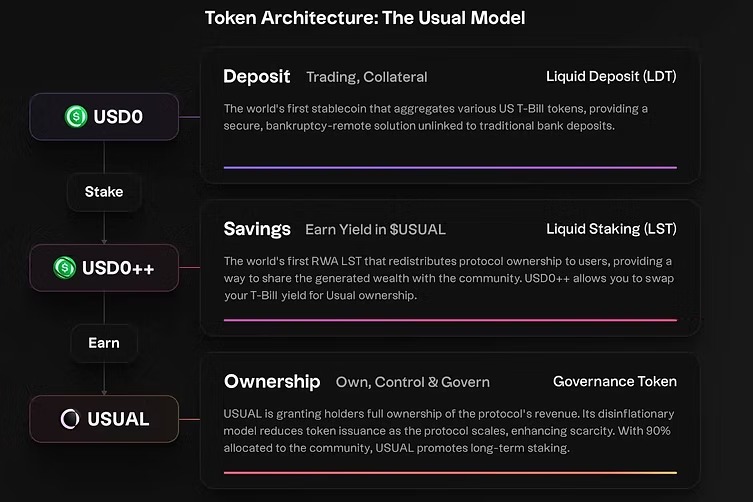Image resolution: width=753 pixels, height=502 pixels.
Task: Click the Liquid Staking (LST) label
Action: click(611, 229)
